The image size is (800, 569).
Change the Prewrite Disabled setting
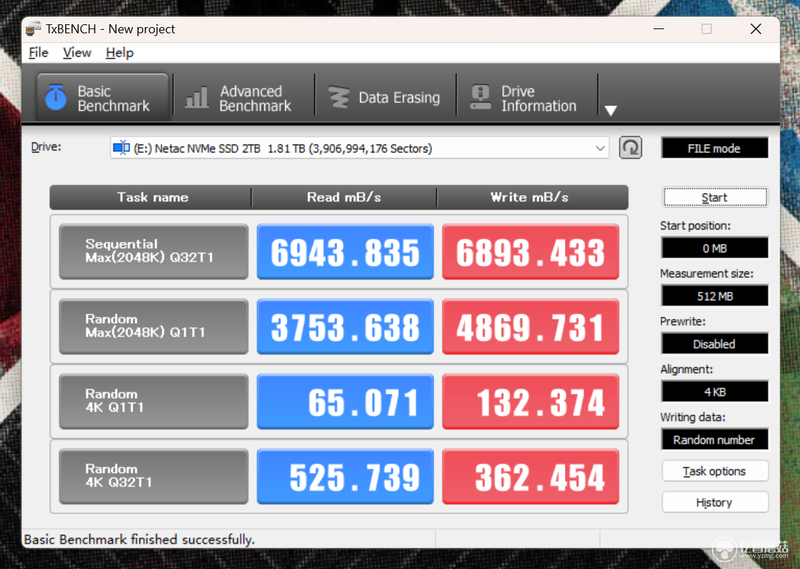714,344
